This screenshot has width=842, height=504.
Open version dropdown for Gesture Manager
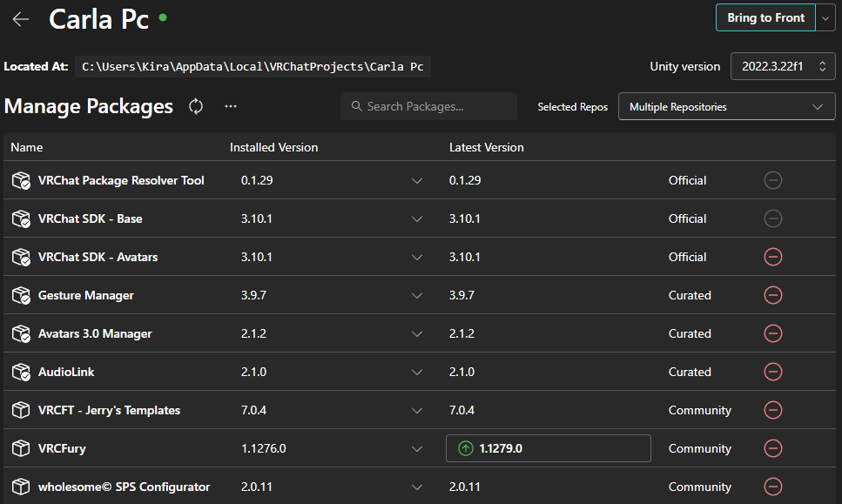(x=417, y=295)
